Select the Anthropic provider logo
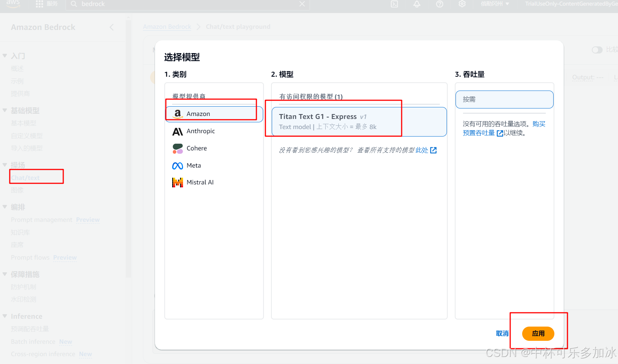Viewport: 618px width, 364px height. click(x=177, y=131)
